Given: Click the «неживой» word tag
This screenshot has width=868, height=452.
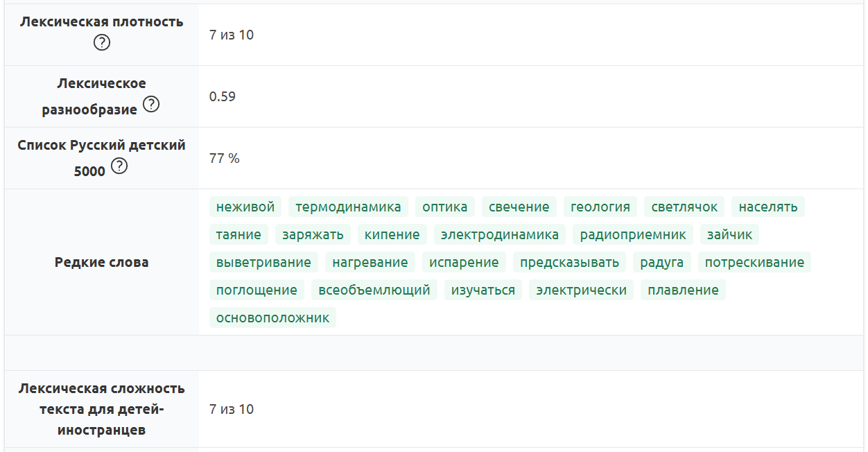Looking at the screenshot, I should [245, 207].
